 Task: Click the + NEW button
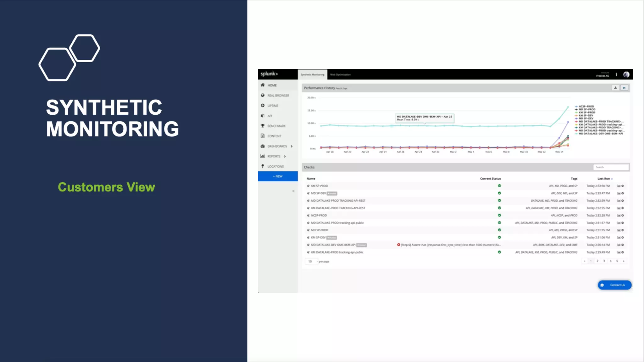coord(278,176)
